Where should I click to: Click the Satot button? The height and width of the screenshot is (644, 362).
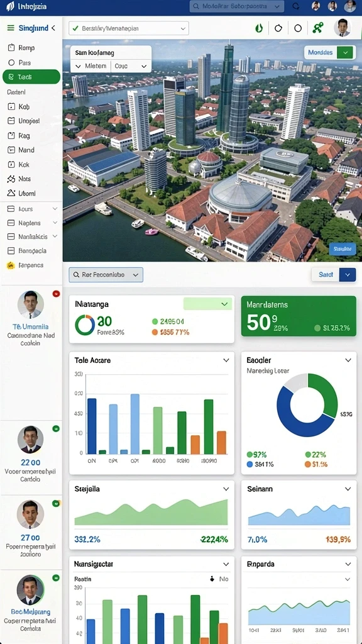326,275
